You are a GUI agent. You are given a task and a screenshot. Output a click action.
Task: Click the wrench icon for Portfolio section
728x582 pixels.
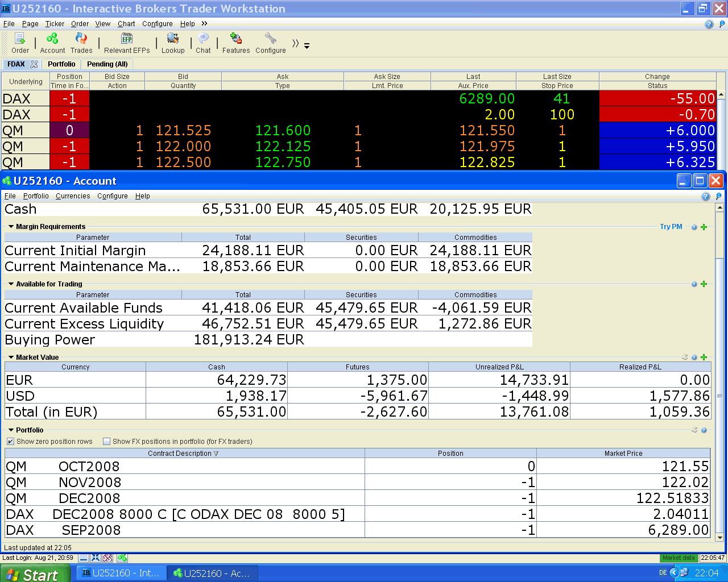694,430
